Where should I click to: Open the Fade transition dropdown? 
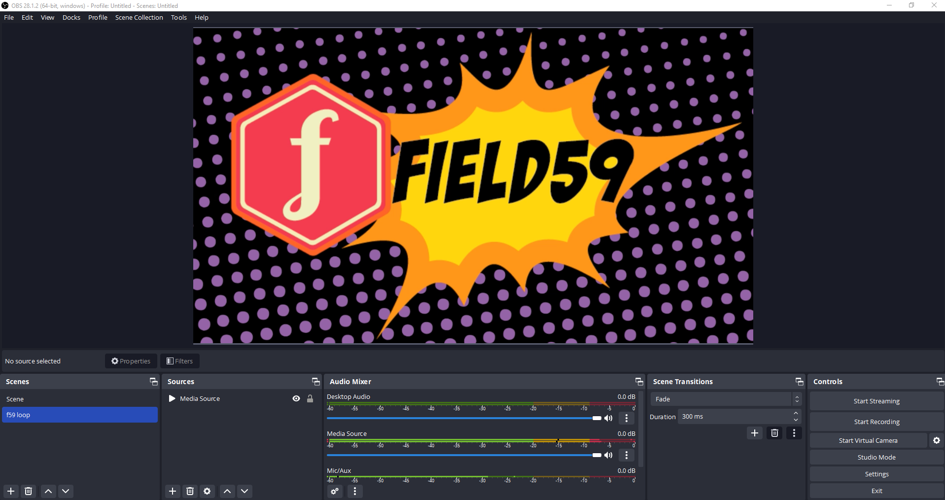pos(726,399)
